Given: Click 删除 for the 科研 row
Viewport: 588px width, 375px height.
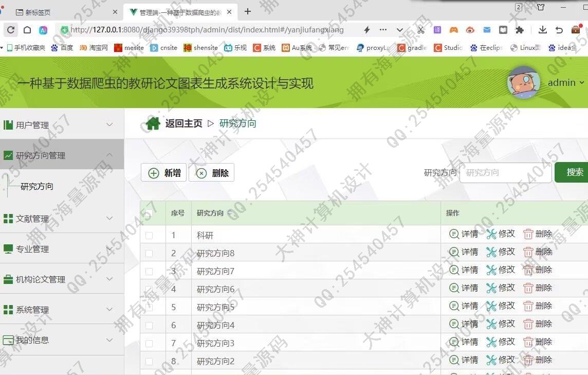Looking at the screenshot, I should point(538,234).
